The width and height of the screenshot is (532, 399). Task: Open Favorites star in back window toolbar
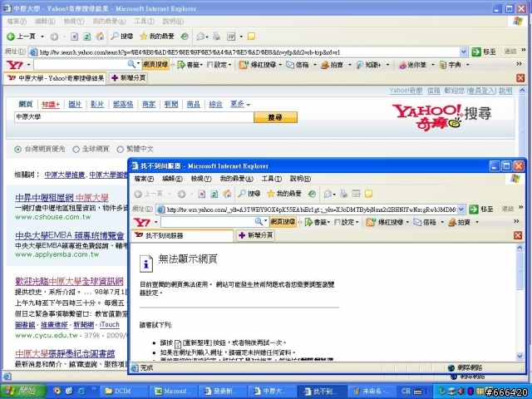point(157,37)
